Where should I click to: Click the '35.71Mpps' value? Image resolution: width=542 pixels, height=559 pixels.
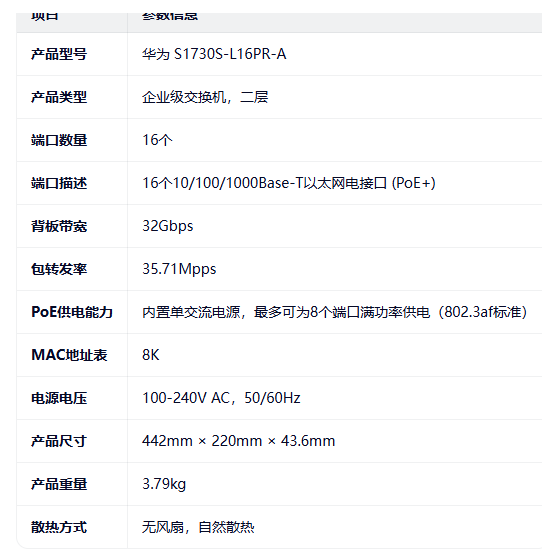(x=179, y=269)
